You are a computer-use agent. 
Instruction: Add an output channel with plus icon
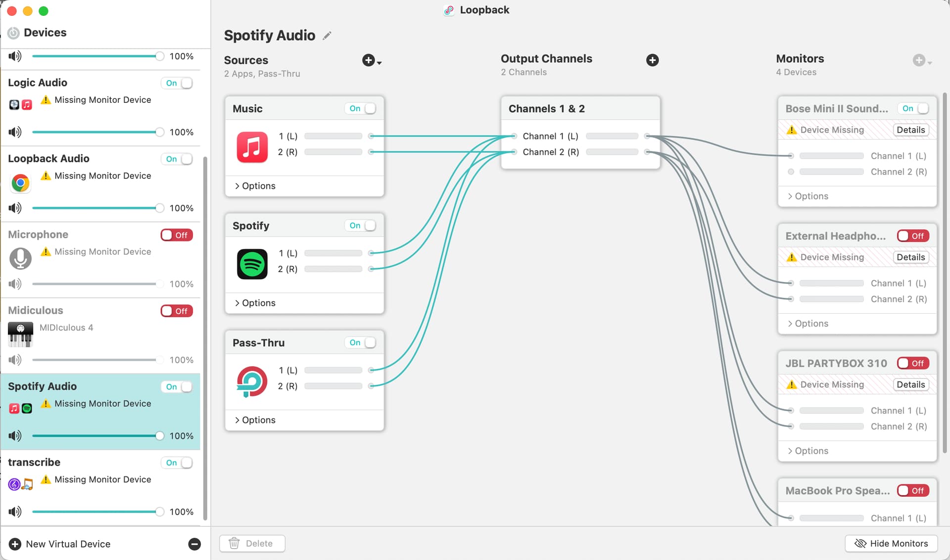[652, 60]
